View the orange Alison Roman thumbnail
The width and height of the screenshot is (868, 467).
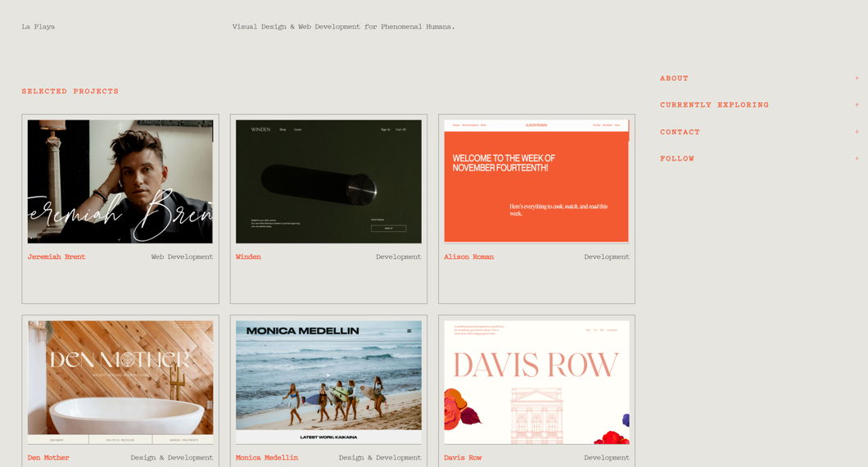(x=536, y=181)
